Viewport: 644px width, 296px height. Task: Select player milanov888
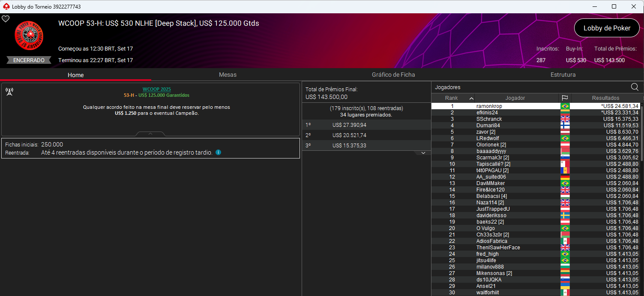click(490, 266)
